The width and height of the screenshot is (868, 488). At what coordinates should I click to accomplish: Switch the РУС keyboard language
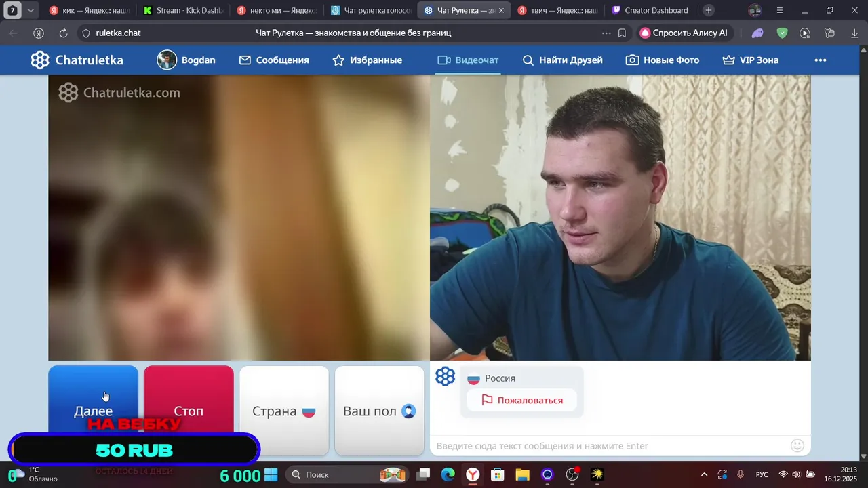click(x=762, y=474)
